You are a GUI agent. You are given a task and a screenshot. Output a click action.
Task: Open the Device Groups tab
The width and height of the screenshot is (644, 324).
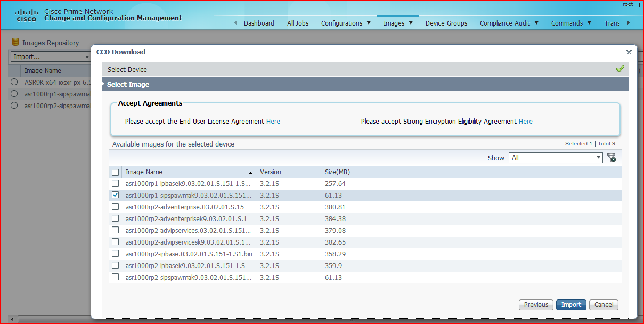pos(446,23)
